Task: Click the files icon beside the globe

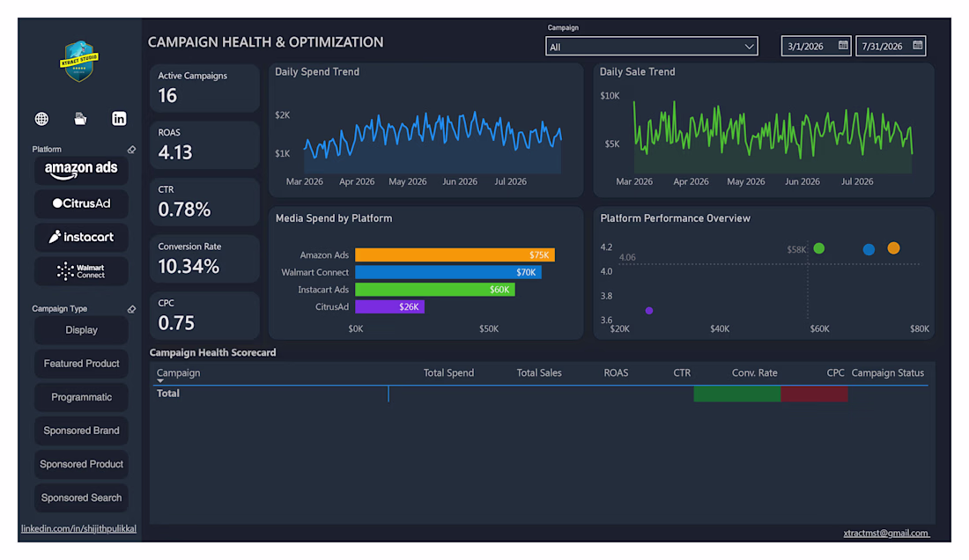Action: 80,119
